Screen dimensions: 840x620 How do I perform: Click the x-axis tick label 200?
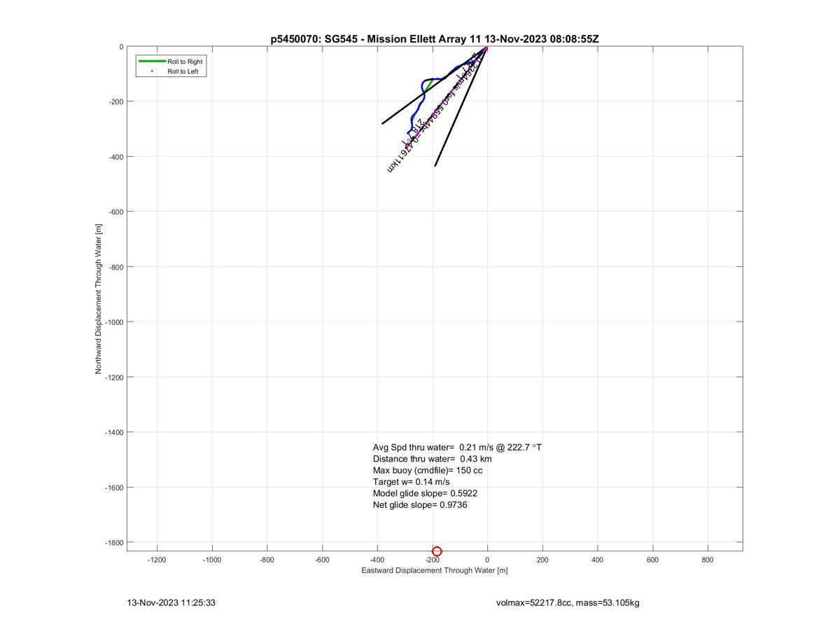pyautogui.click(x=542, y=560)
